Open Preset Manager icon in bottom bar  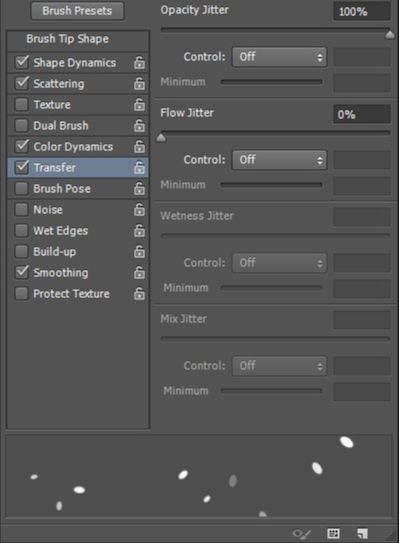333,533
